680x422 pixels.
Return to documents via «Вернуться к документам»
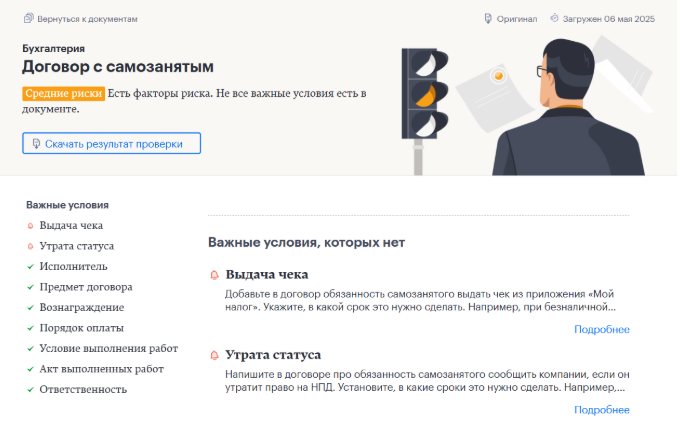(86, 19)
